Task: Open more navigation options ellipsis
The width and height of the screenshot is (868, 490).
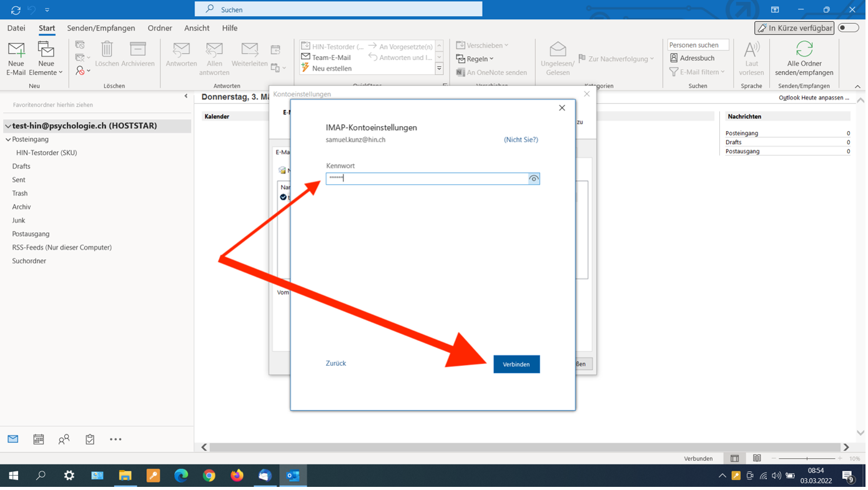Action: click(x=116, y=439)
